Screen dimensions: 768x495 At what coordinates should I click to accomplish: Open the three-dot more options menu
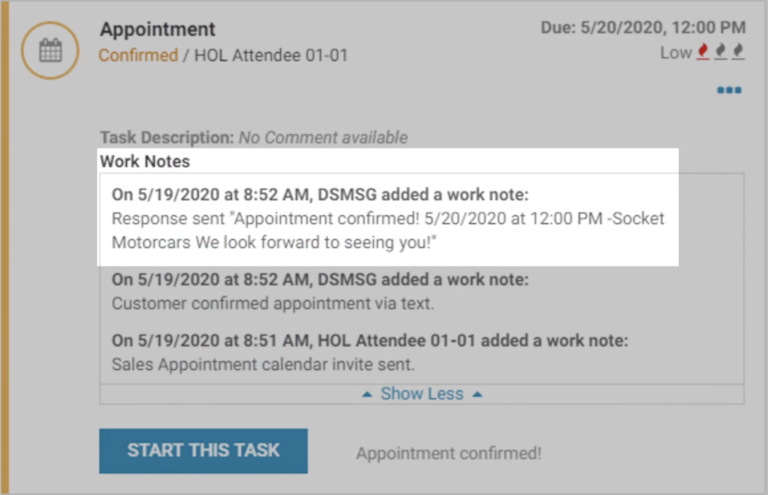[x=729, y=91]
